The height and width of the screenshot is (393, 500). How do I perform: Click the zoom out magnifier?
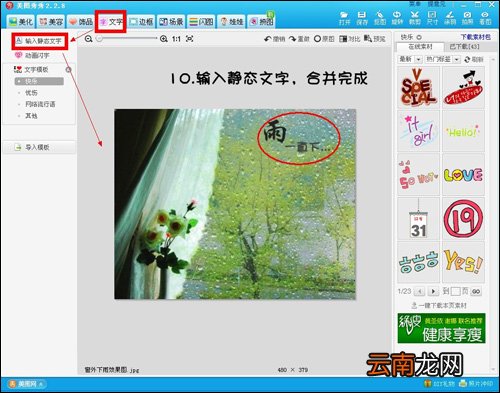coord(88,39)
